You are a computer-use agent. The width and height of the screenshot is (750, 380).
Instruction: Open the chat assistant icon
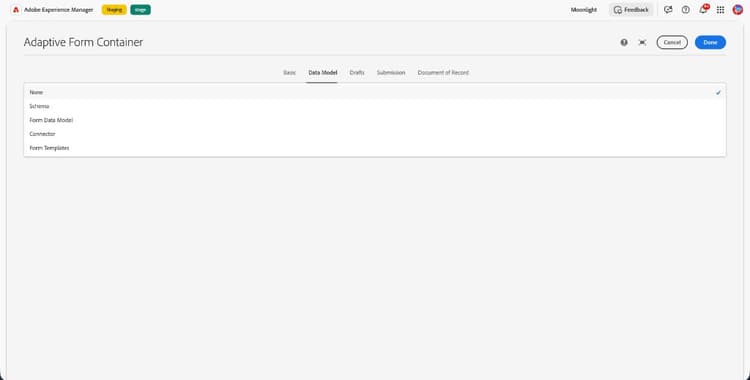(x=668, y=10)
